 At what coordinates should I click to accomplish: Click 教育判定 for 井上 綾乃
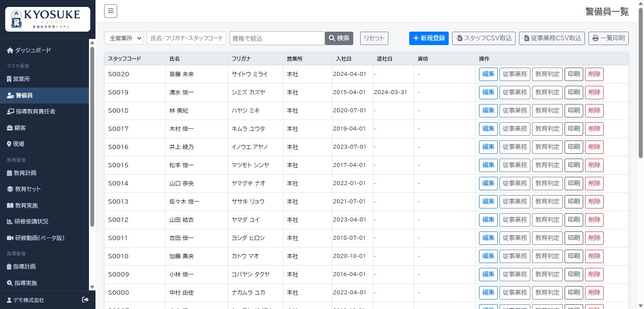(x=547, y=147)
